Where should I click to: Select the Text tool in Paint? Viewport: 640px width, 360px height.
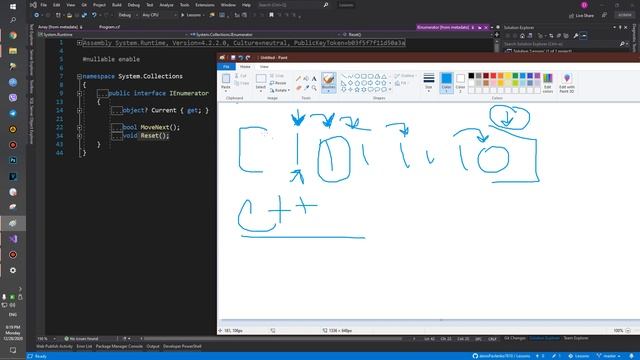pyautogui.click(x=314, y=79)
